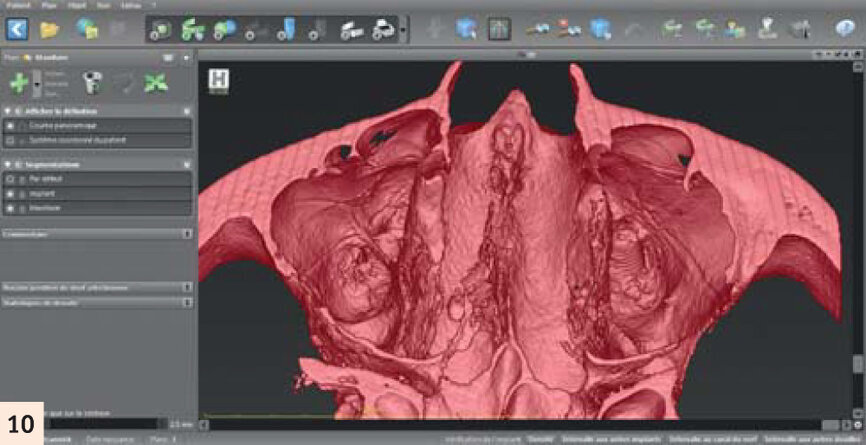Screen dimensions: 866x445
Task: Select the blue implant cylinder mode icon
Action: click(287, 29)
